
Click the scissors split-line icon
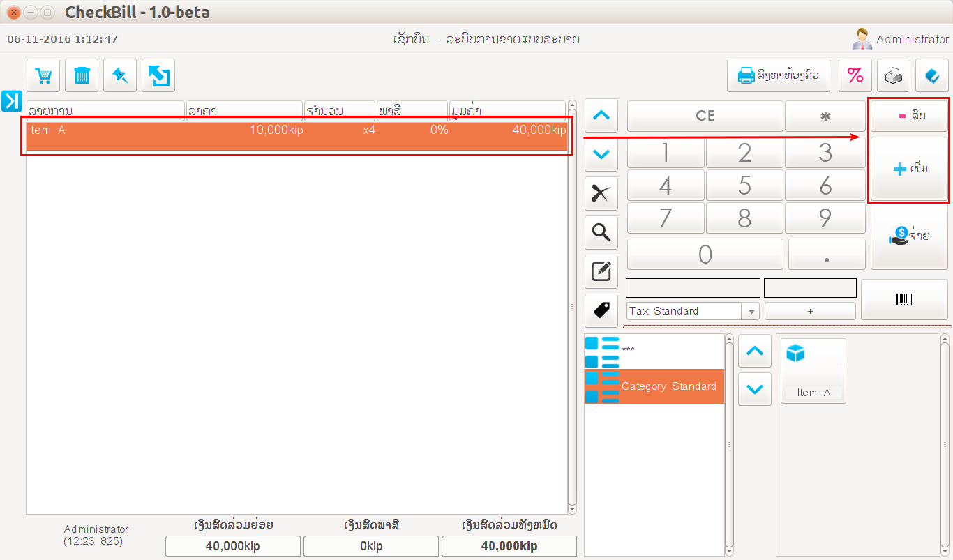click(x=601, y=194)
